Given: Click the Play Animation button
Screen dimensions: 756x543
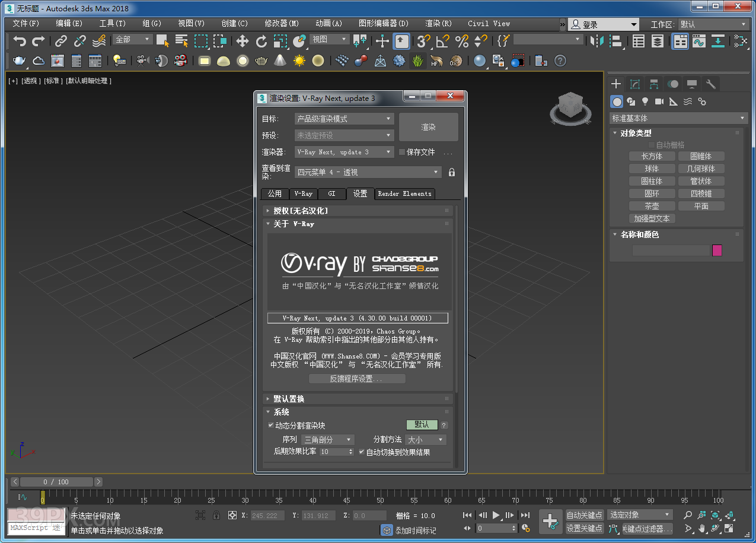Looking at the screenshot, I should tap(496, 515).
